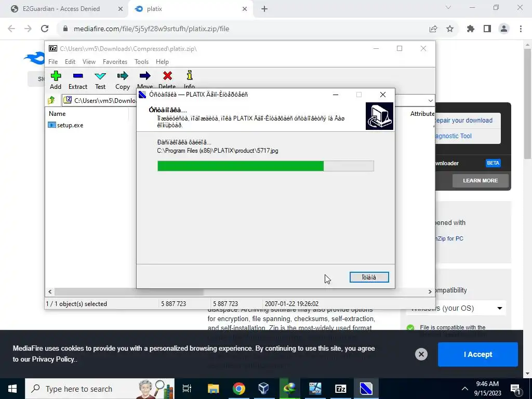Click the WinZip for PC link
Screen dimensions: 532x399
click(450, 238)
